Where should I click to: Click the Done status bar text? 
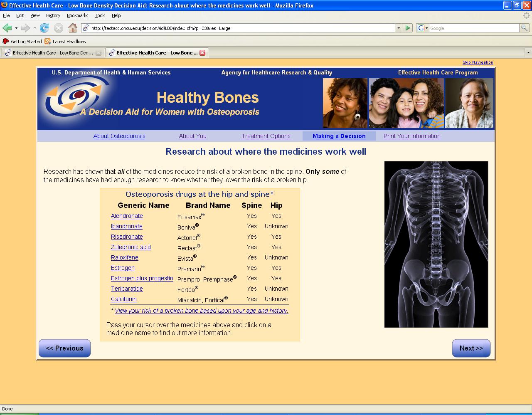point(7,409)
